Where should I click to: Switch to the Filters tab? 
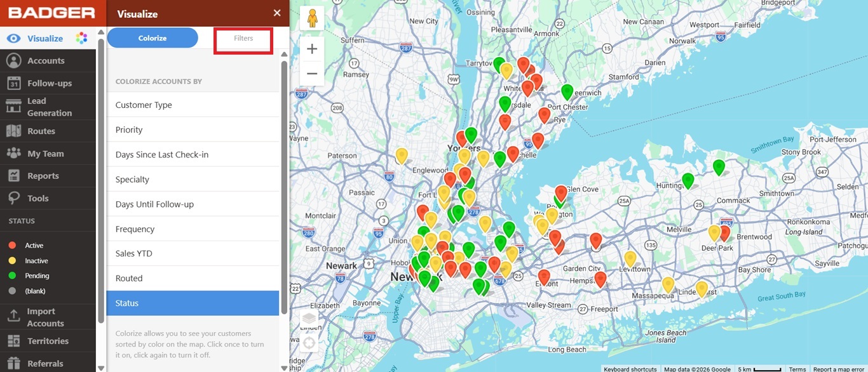coord(243,39)
